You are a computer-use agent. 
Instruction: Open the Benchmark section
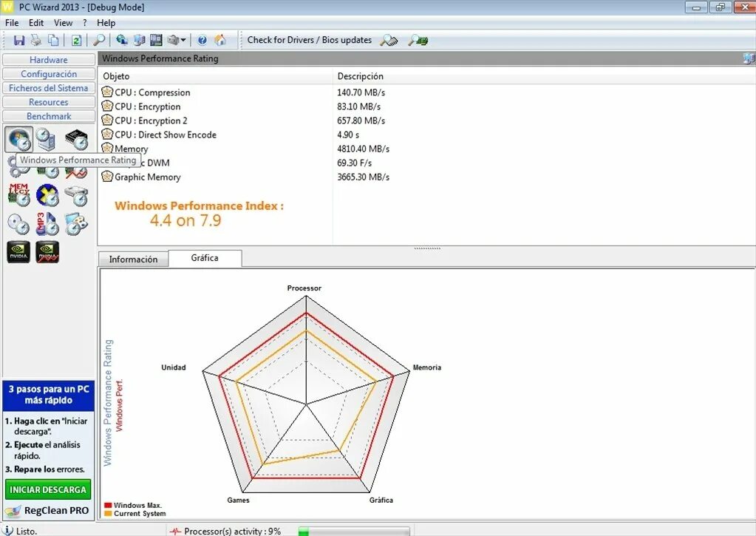pyautogui.click(x=48, y=116)
